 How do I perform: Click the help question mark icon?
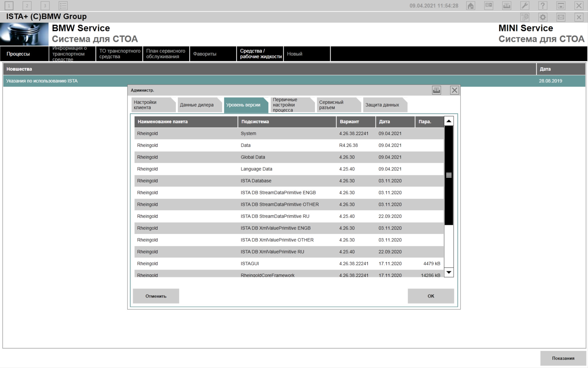(x=543, y=6)
